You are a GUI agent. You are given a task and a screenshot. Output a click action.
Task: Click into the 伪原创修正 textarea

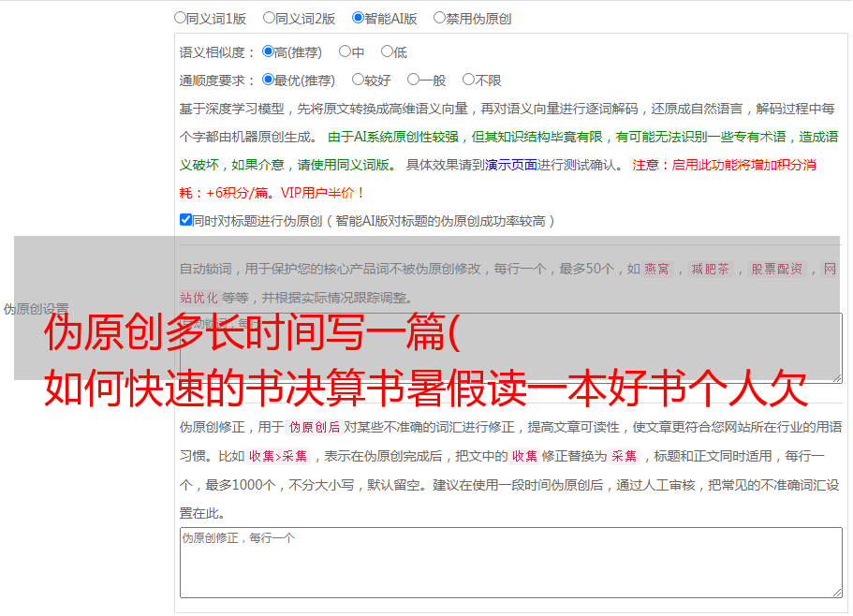pyautogui.click(x=511, y=563)
